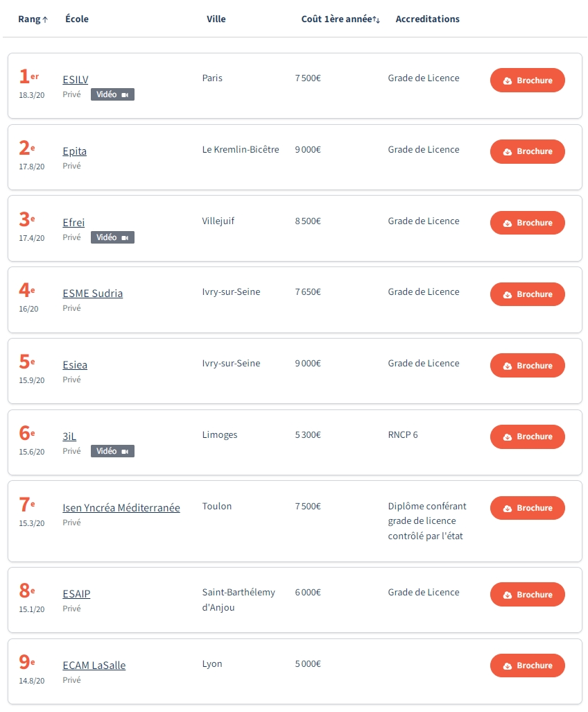The width and height of the screenshot is (588, 712).
Task: Visit the ESME Sudria link
Action: (x=92, y=294)
